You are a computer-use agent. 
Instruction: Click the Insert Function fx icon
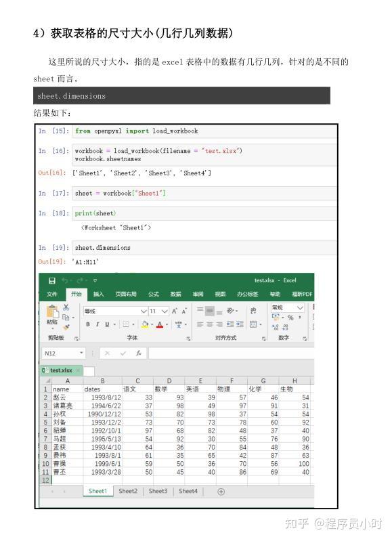coord(138,353)
